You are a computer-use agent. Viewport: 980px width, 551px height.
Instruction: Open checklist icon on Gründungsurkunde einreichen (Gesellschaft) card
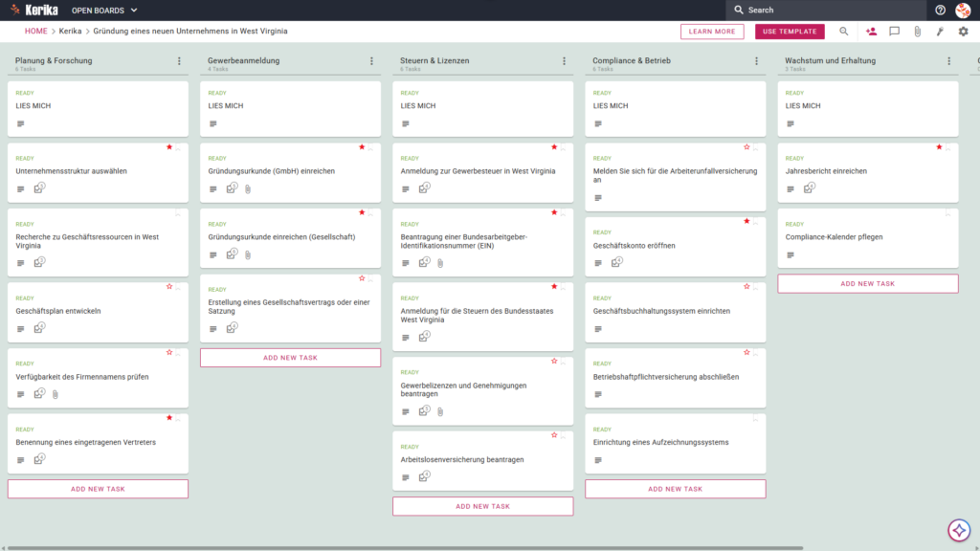(232, 253)
